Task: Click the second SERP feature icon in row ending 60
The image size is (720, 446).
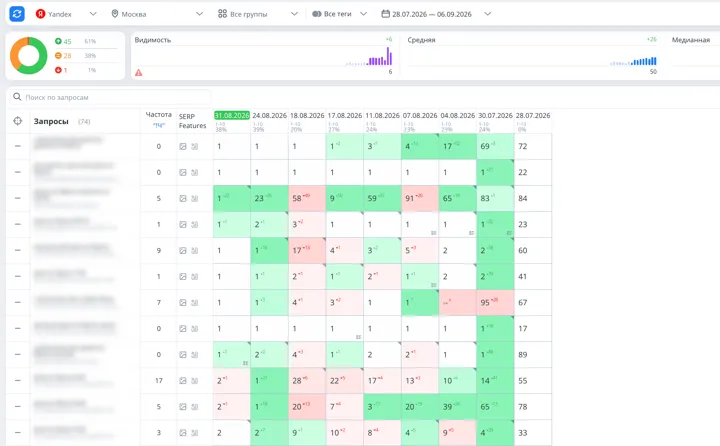Action: click(x=195, y=251)
